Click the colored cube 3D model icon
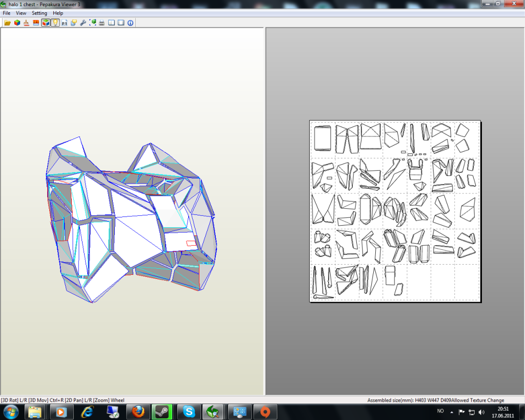This screenshot has height=420, width=525. tap(17, 23)
